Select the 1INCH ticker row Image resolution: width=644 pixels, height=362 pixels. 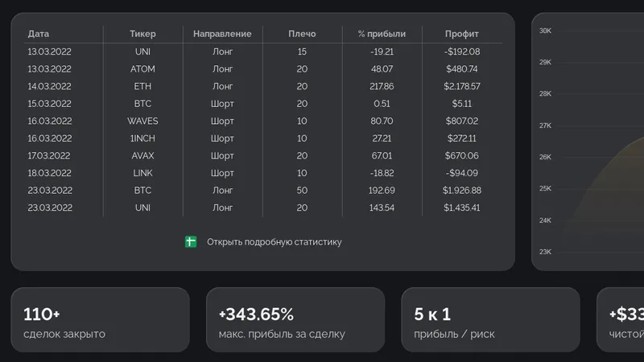tap(263, 138)
